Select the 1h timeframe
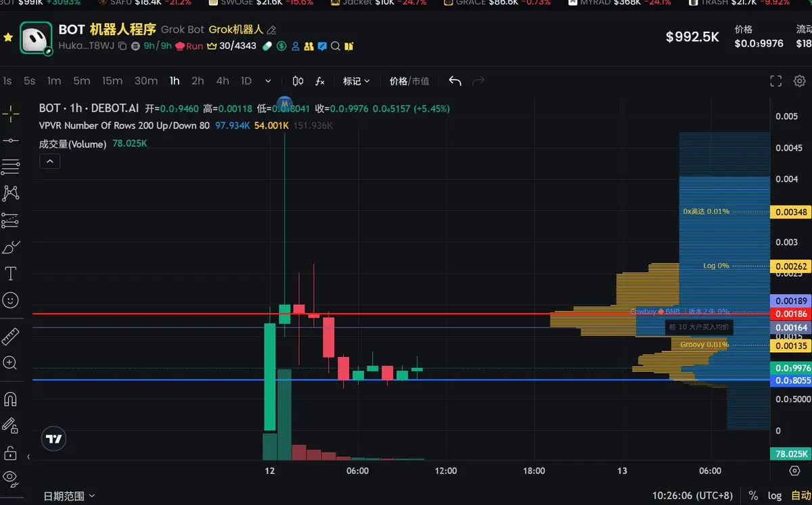812x505 pixels. [x=175, y=81]
